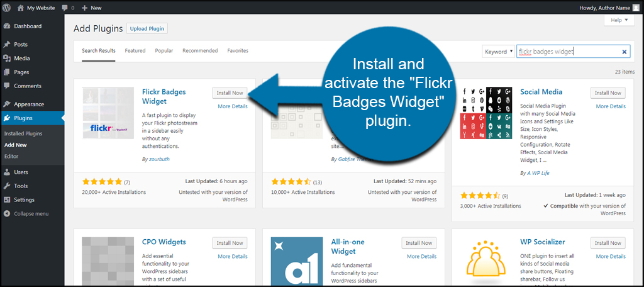Install Now the All-in-one Widget plugin
Viewport: 644px width, 287px height.
pos(419,243)
